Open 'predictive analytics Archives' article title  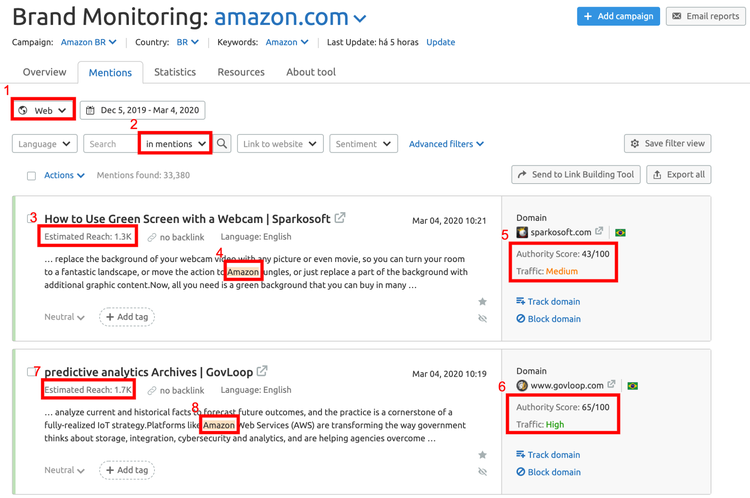tap(149, 372)
